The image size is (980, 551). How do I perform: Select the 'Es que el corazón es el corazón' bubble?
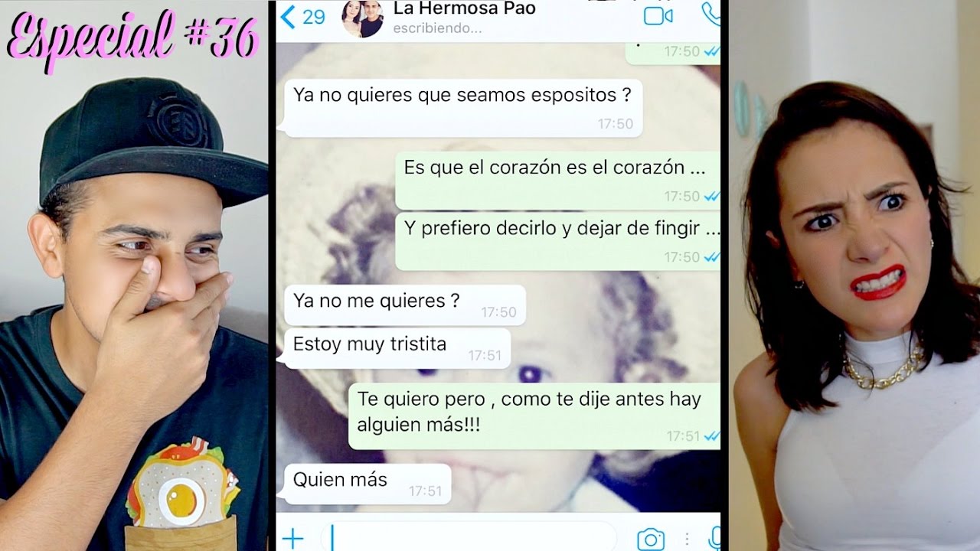pos(558,181)
